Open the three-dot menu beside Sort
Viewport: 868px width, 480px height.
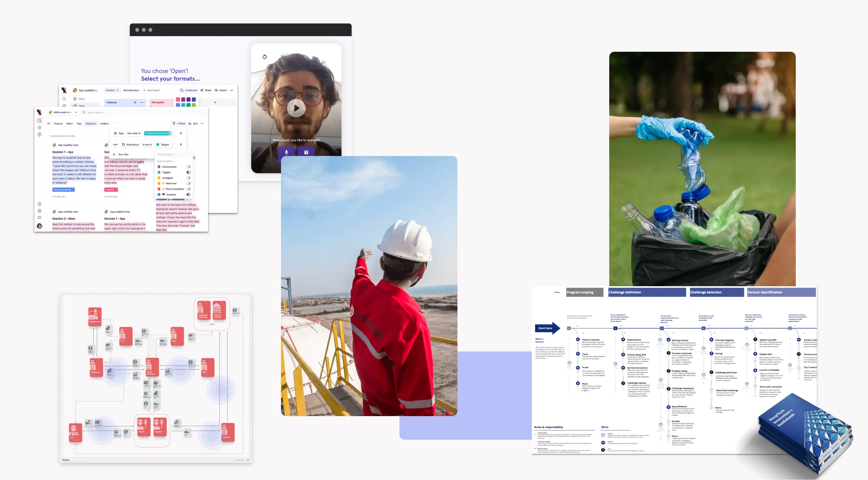click(202, 124)
